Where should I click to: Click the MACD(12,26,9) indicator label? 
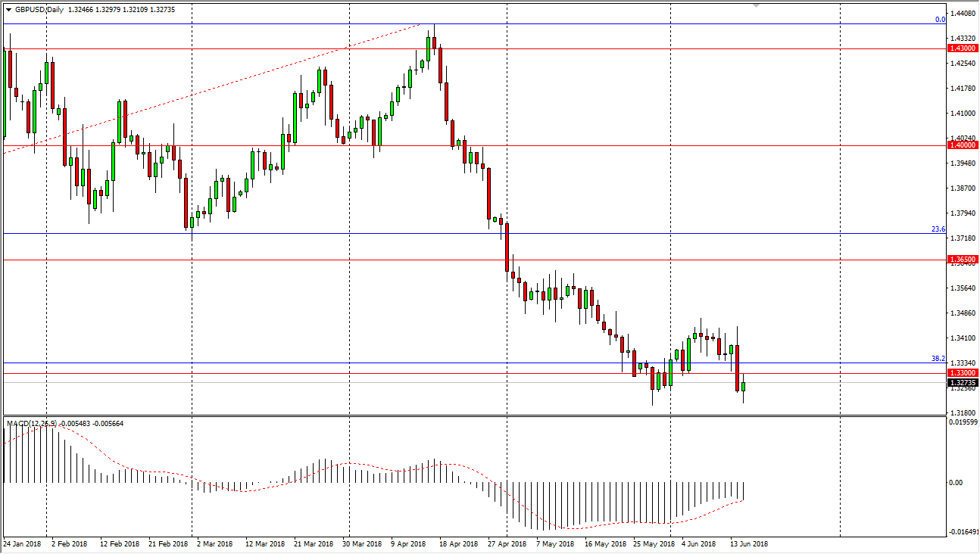[x=30, y=423]
